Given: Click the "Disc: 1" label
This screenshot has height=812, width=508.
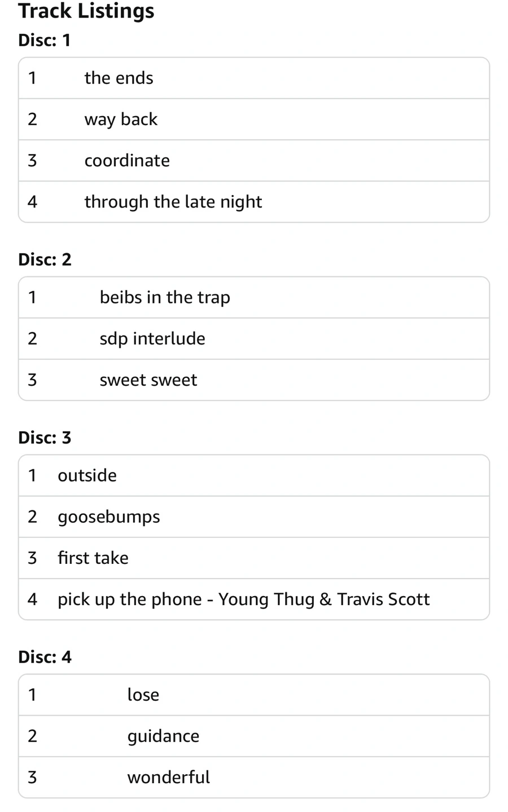Looking at the screenshot, I should click(x=45, y=40).
